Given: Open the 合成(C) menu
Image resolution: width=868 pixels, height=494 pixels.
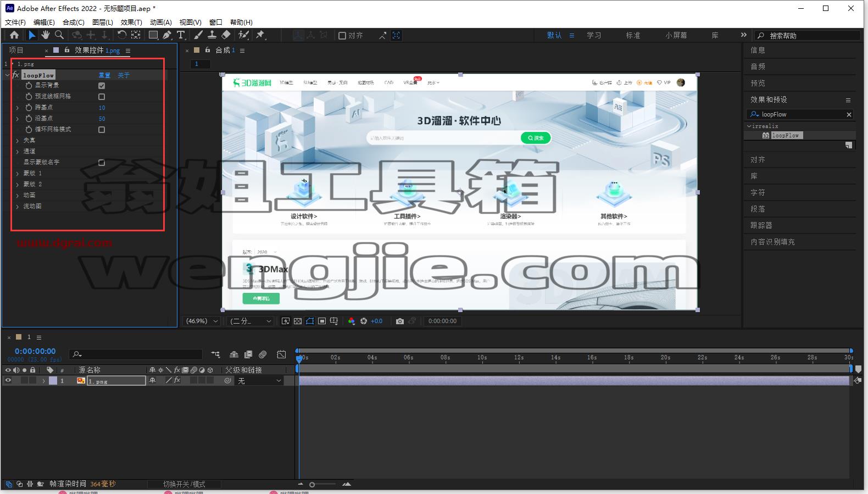Looking at the screenshot, I should 74,23.
